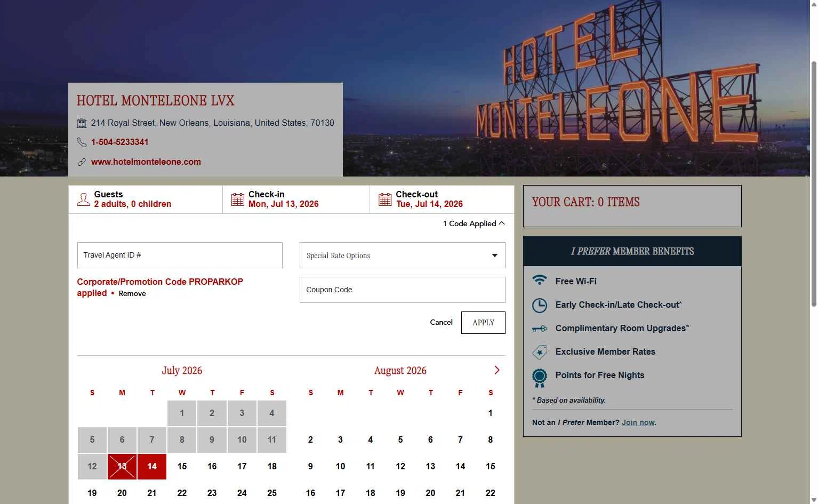Select August 8 in the calendar
The height and width of the screenshot is (504, 818).
coord(491,440)
